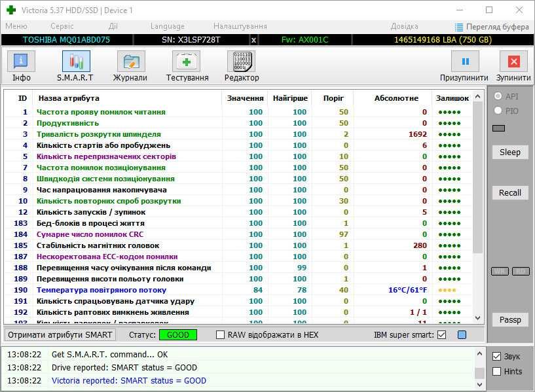535x392 pixels.
Task: Click the 16°C/61°F temperature value
Action: click(408, 290)
